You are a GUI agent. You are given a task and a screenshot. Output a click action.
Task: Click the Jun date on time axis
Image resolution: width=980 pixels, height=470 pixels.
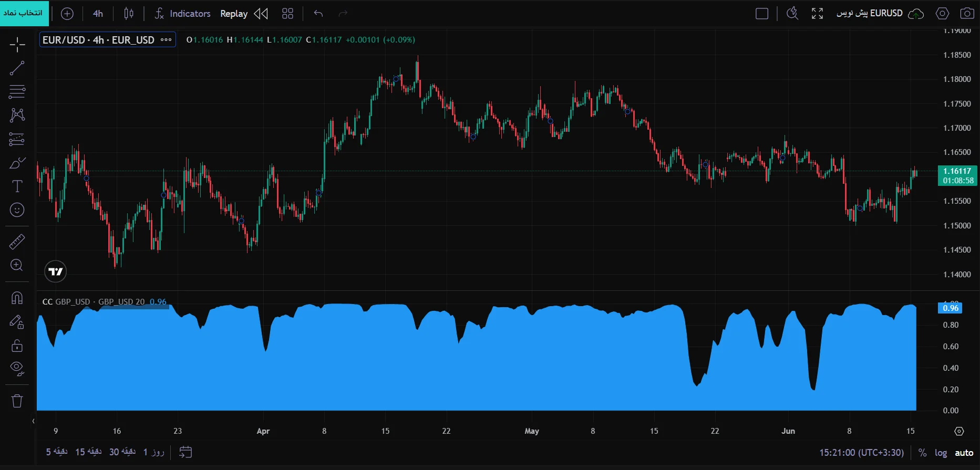pyautogui.click(x=788, y=431)
